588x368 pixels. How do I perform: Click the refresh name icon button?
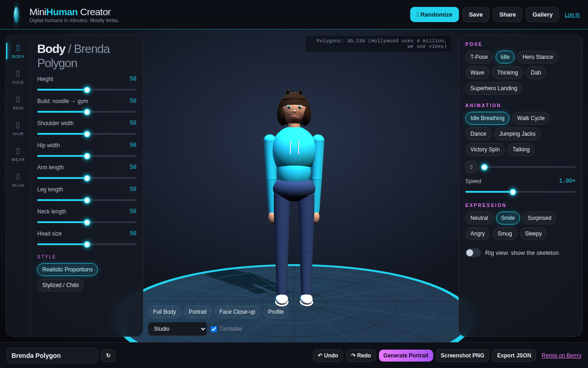coord(108,356)
